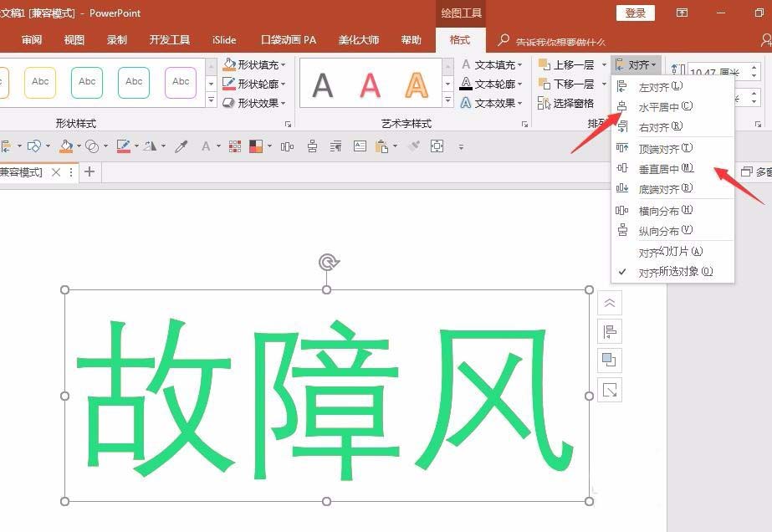The height and width of the screenshot is (532, 772).
Task: Pick the red font color swatch
Action: pos(207,146)
